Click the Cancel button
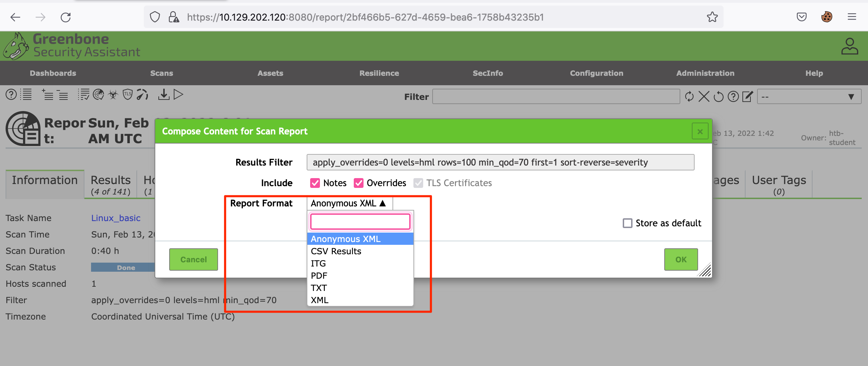Screen dimensions: 868x366 point(194,259)
